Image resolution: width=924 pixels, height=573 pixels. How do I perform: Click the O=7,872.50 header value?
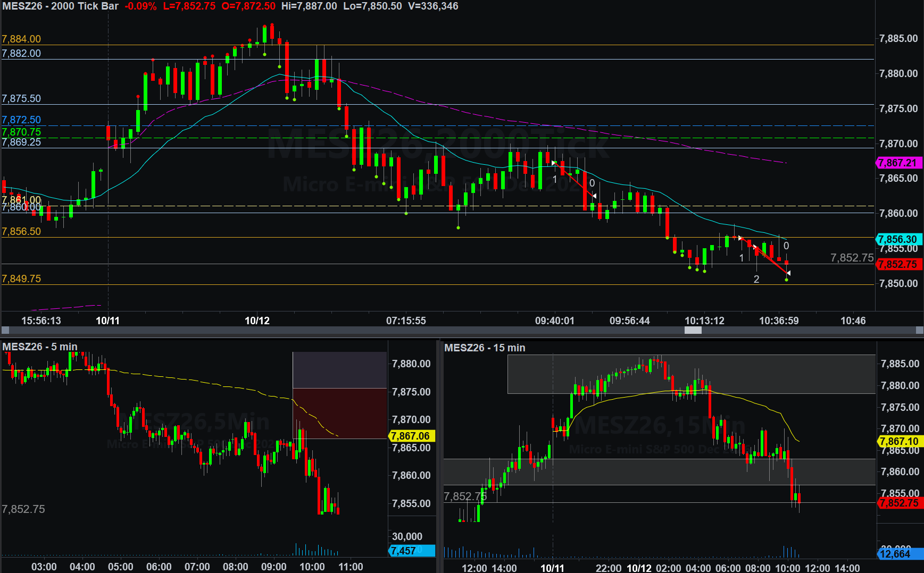point(248,6)
